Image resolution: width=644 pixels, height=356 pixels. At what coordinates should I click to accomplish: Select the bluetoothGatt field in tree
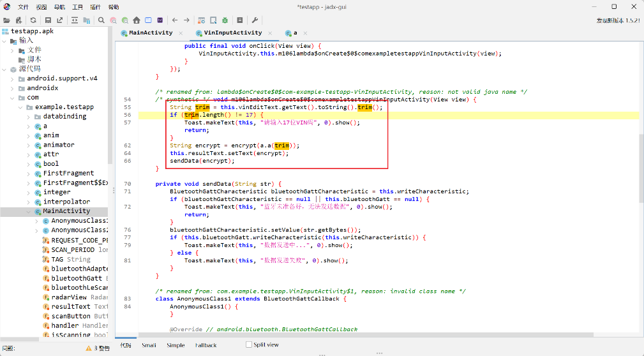coord(77,278)
